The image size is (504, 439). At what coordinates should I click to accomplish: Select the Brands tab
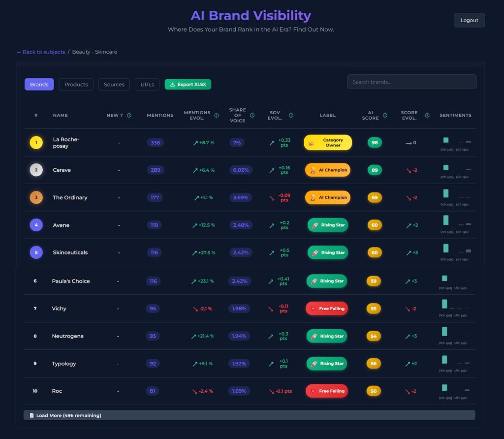(39, 84)
